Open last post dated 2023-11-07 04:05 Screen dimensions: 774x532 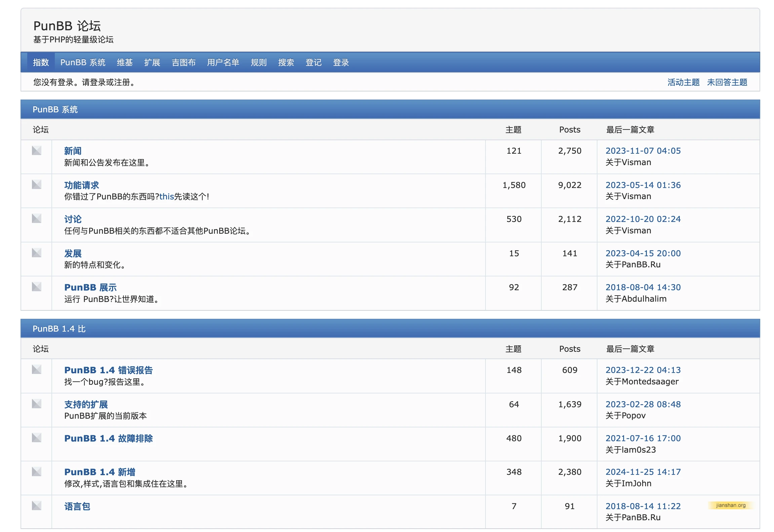[643, 151]
